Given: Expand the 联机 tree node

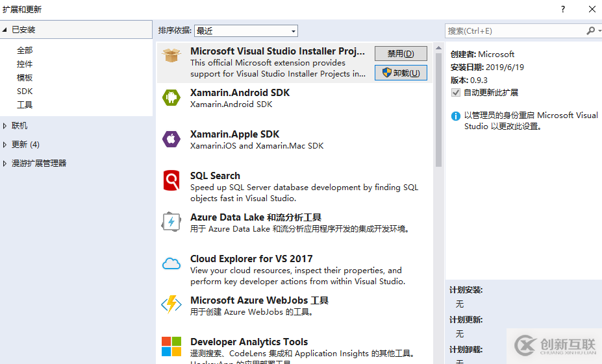Looking at the screenshot, I should click(5, 126).
